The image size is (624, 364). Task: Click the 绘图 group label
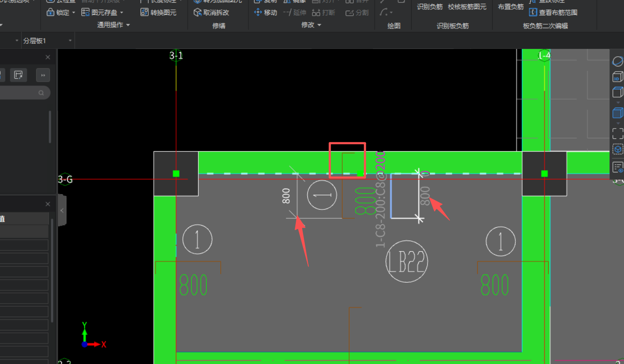click(394, 26)
